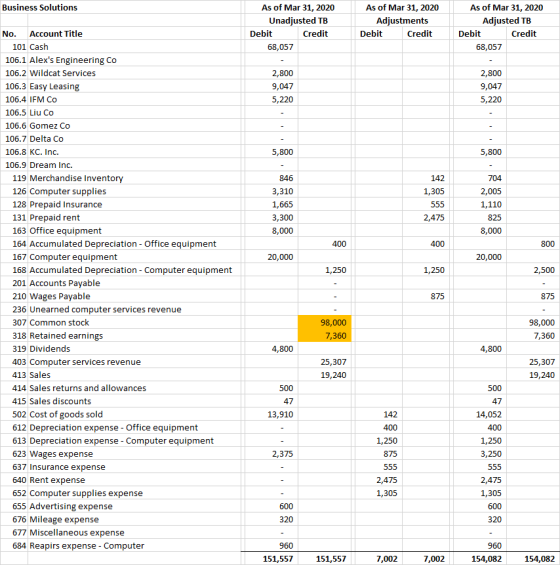The height and width of the screenshot is (565, 560).
Task: Click the 'Computer supplies expense' account title
Action: coord(86,493)
